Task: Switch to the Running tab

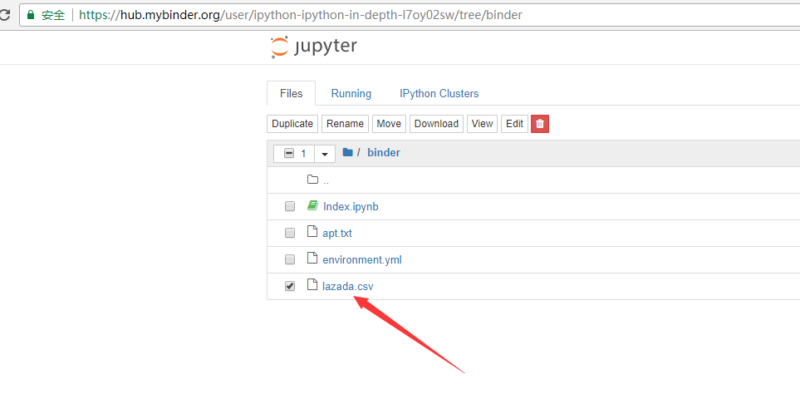Action: point(351,93)
